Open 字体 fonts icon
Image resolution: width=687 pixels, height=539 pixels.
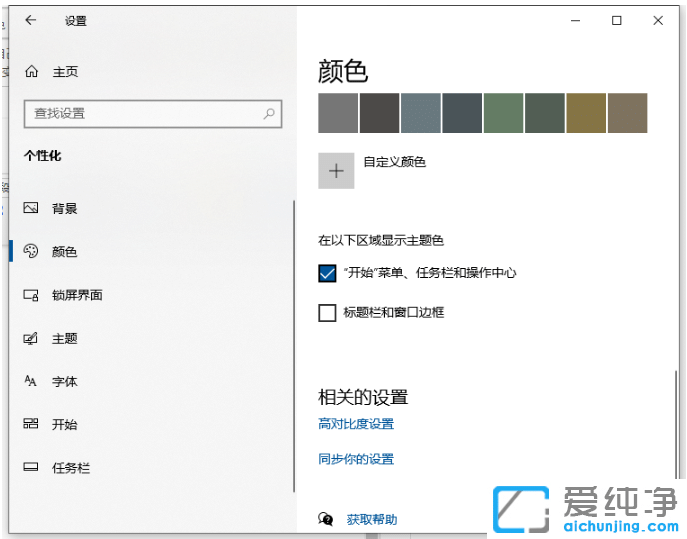coord(31,381)
